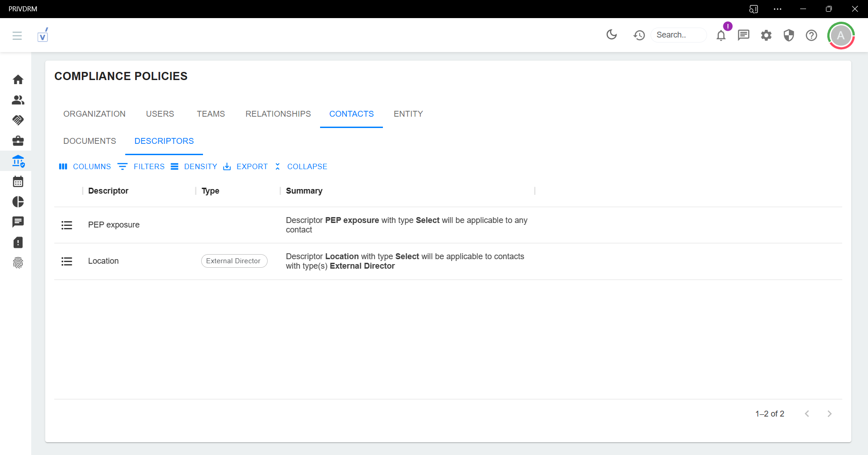Toggle the hamburger navigation menu
Image resolution: width=868 pixels, height=455 pixels.
[17, 35]
